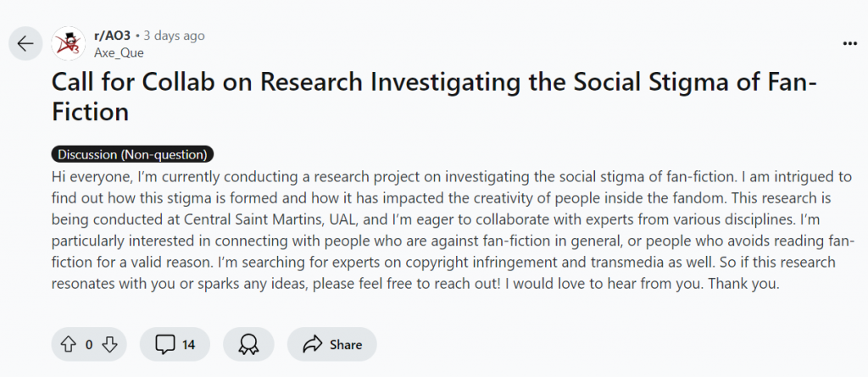Click the comment speech bubble icon
This screenshot has width=868, height=377.
[x=165, y=344]
